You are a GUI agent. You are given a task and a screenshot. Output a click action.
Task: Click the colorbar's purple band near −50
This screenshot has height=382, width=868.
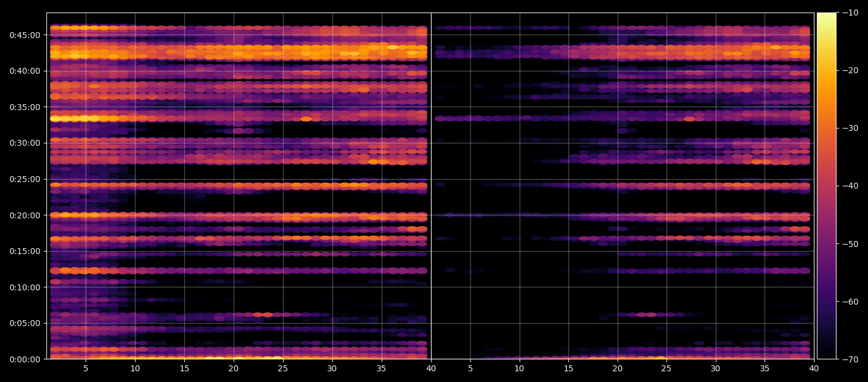[826, 243]
